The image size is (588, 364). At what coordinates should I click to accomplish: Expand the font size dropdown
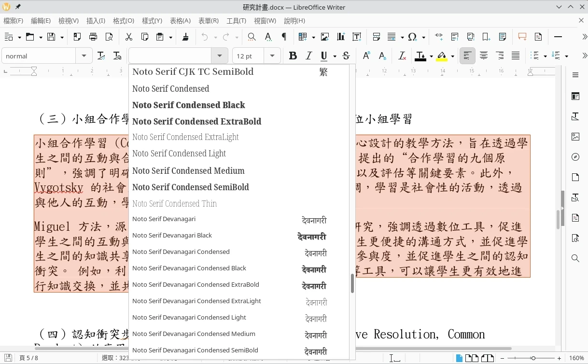(x=272, y=56)
